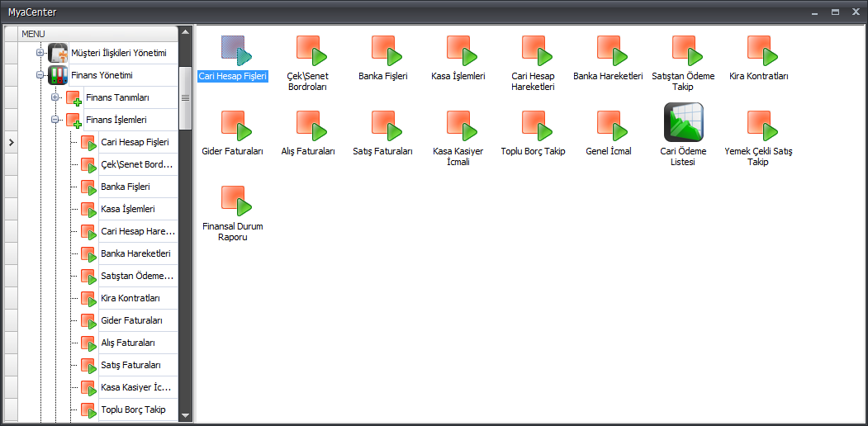The height and width of the screenshot is (426, 868).
Task: Select Toplu Borç Takip in menu tree
Action: [133, 410]
